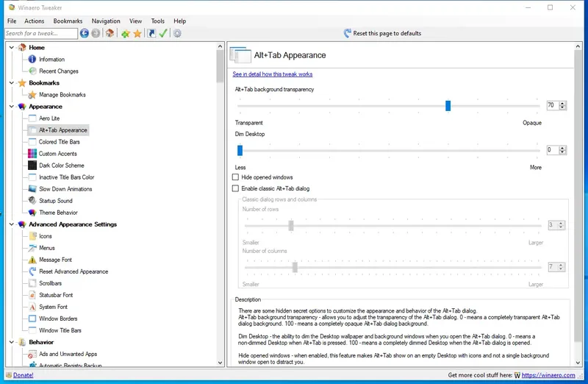Click the Message Font warning icon
Screen dimensions: 588x384
[32, 260]
